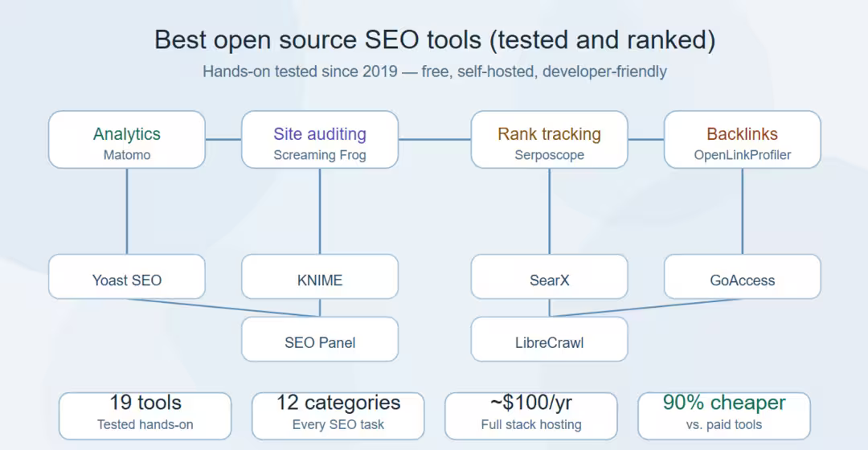868x450 pixels.
Task: Select the SEO Panel box
Action: [320, 339]
